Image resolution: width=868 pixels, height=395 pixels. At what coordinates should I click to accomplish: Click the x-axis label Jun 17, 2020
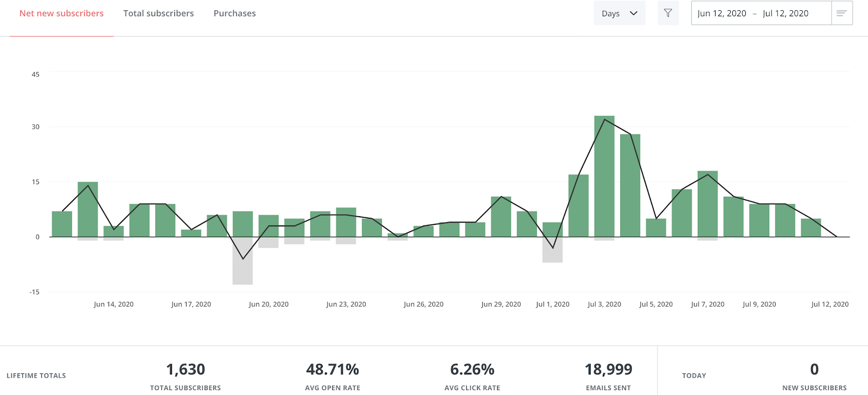click(x=191, y=305)
